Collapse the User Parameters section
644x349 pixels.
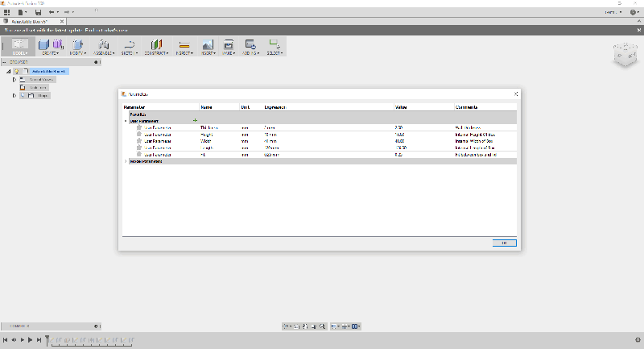125,121
